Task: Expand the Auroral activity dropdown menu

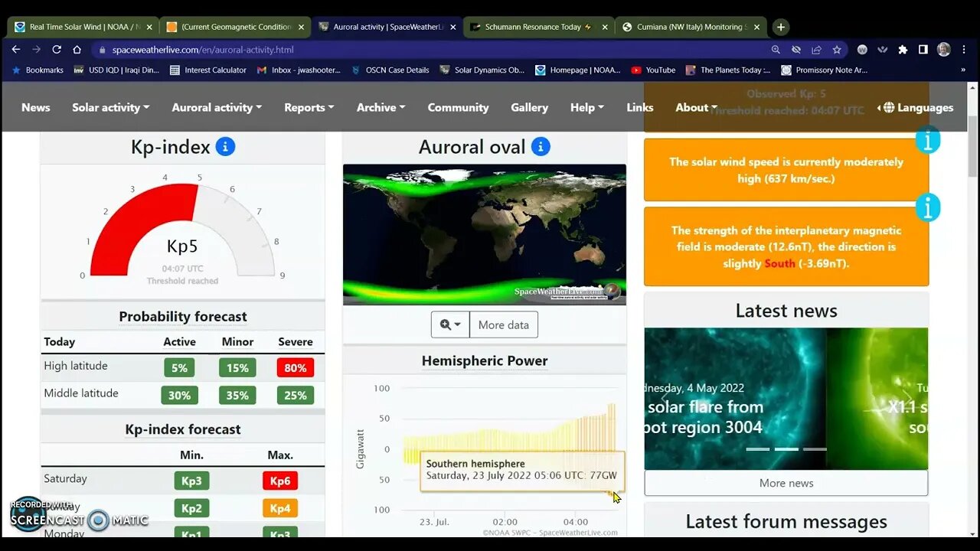Action: (217, 107)
